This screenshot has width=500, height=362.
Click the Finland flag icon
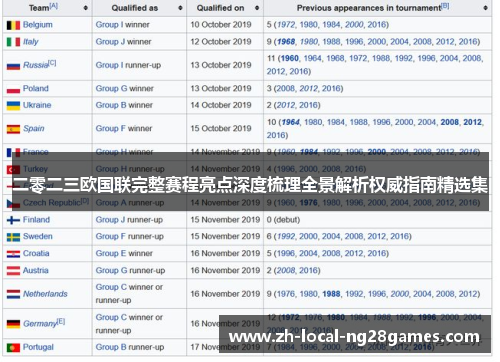click(13, 220)
